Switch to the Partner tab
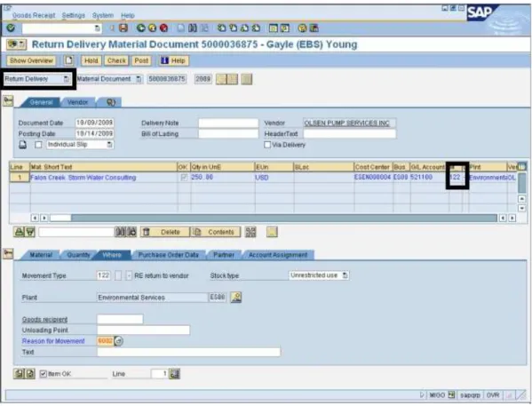Screen dimensions: 532x406 pos(224,255)
